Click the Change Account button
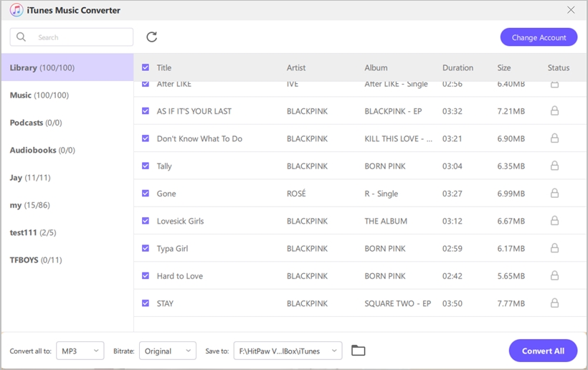The height and width of the screenshot is (370, 588). click(x=539, y=37)
